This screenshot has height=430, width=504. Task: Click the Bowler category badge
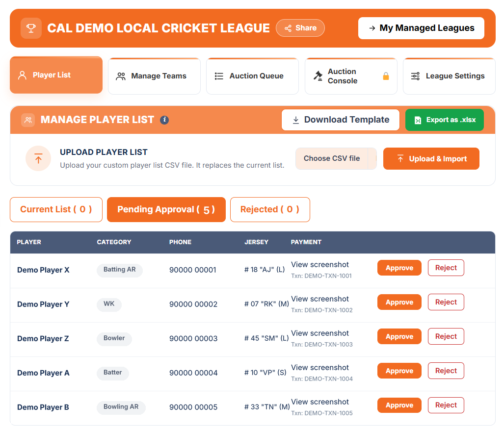(x=114, y=338)
